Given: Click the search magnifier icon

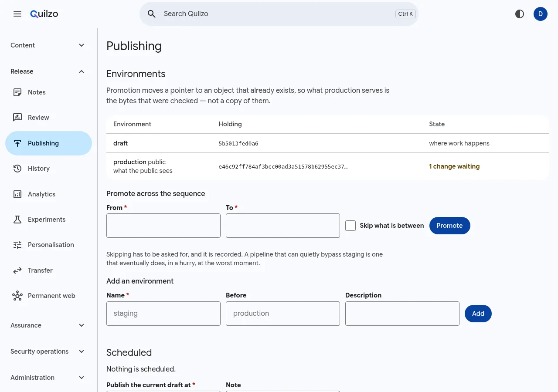Looking at the screenshot, I should 152,14.
